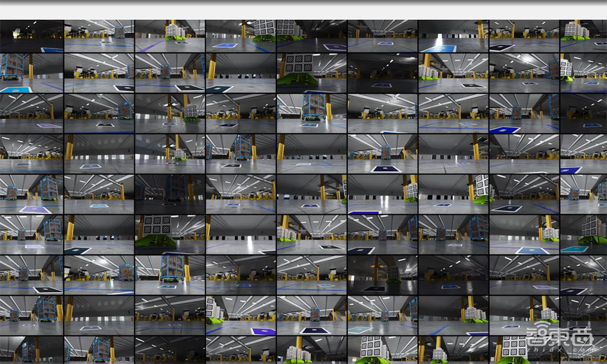Open thumbnail with purple floor marker and blue racks

point(32,194)
